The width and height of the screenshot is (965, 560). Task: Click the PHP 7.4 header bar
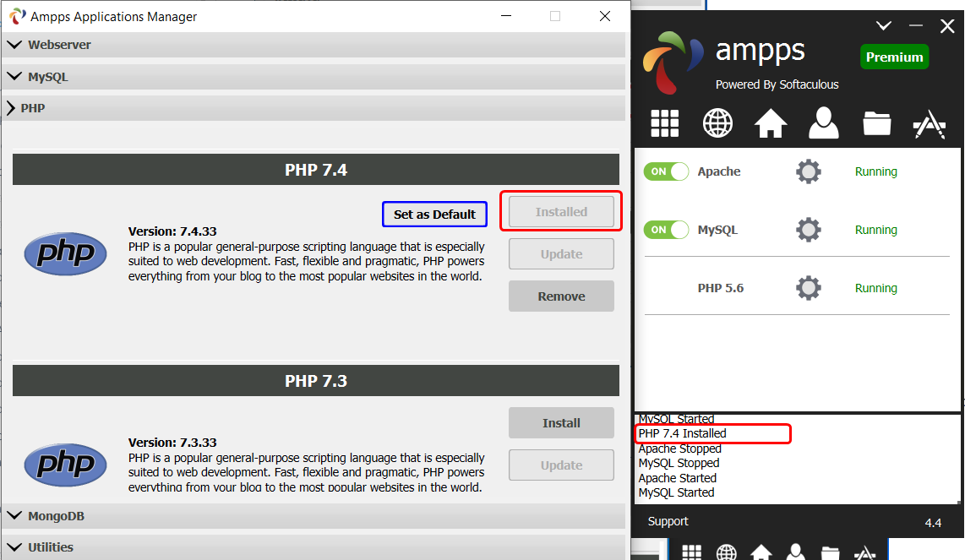tap(316, 169)
